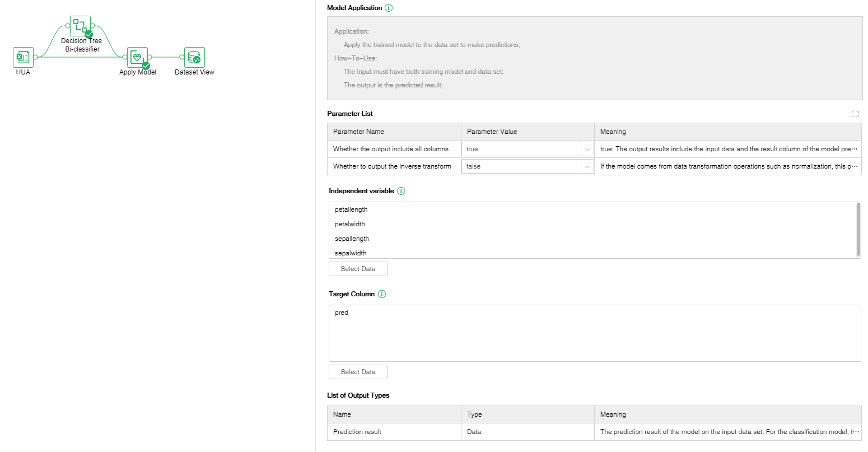Click the info icon next to Model Application
Viewport: 868px width, 452px height.
[x=389, y=8]
